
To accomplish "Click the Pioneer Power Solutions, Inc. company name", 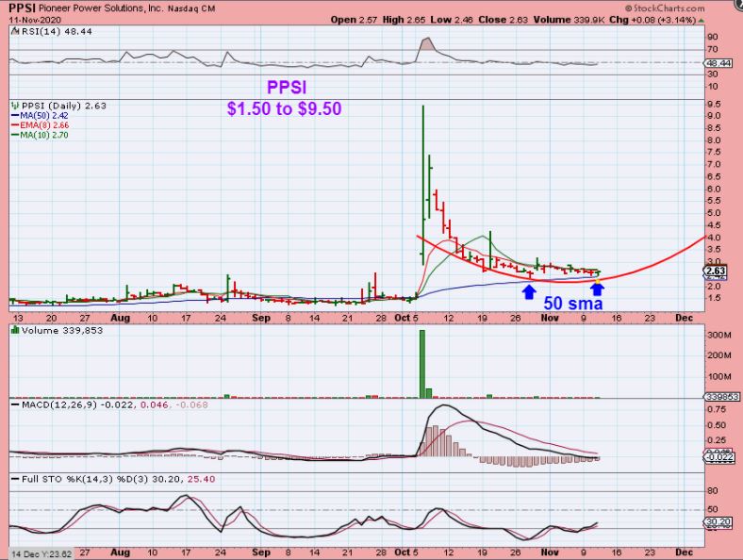I will click(101, 8).
